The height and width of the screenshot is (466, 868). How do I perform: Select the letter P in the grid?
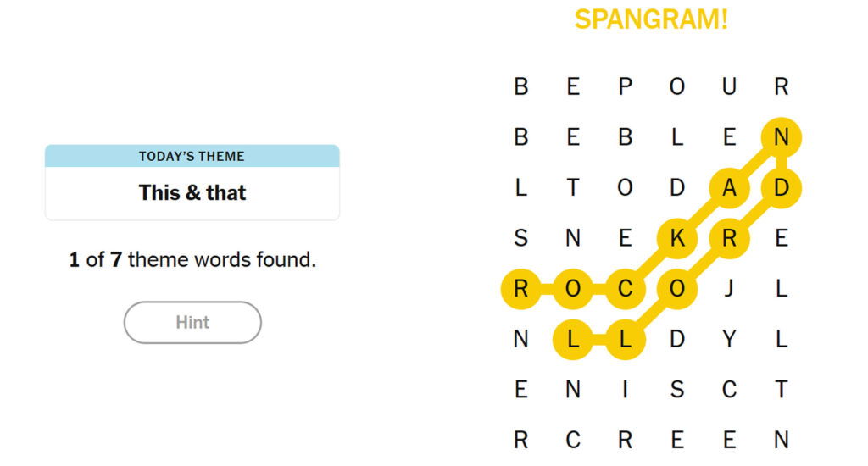[x=625, y=86]
